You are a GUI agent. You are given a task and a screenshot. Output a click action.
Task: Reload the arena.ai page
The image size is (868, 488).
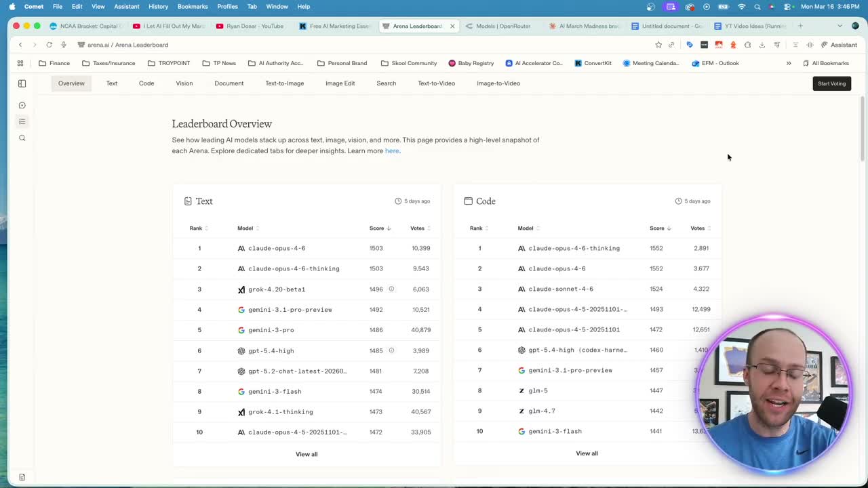point(49,45)
